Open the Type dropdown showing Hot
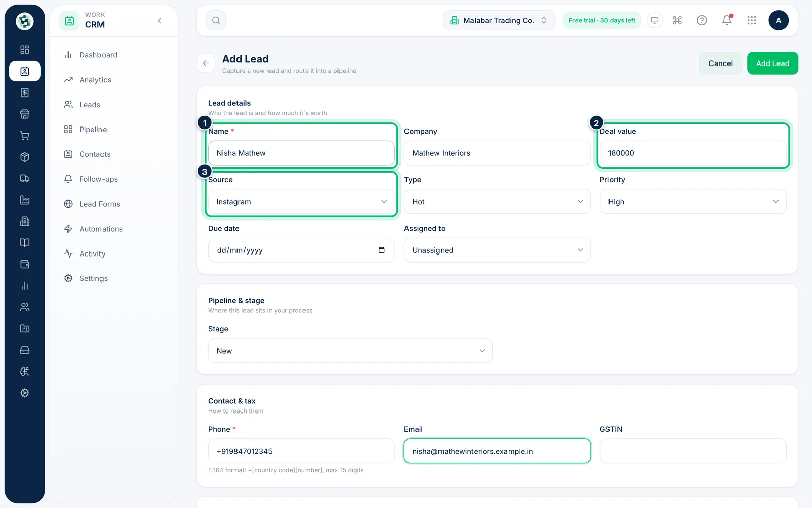The width and height of the screenshot is (812, 508). click(497, 202)
